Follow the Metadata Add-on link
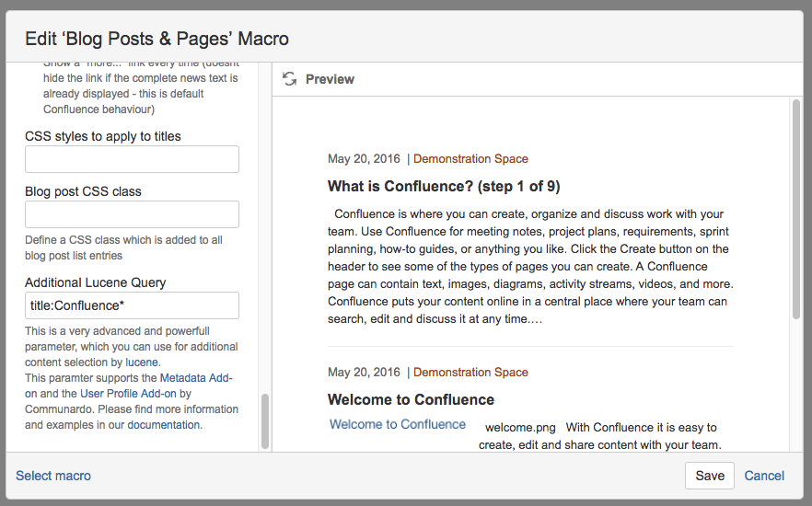The image size is (812, 506). coord(196,378)
